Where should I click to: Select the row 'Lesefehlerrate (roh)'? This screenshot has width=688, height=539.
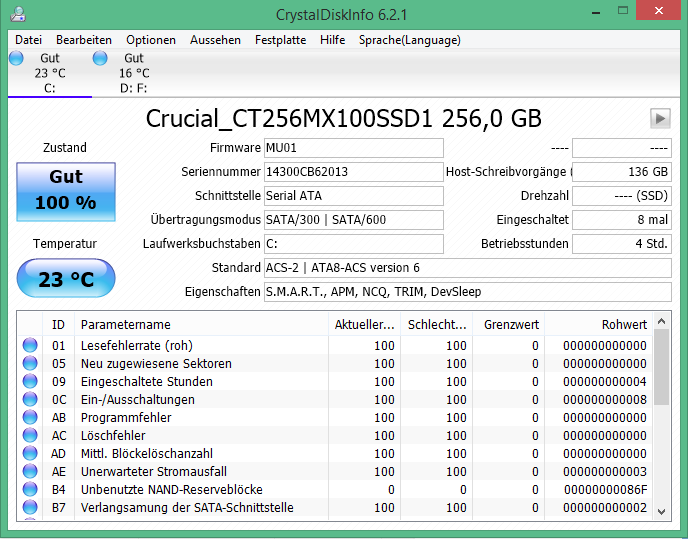coord(335,345)
